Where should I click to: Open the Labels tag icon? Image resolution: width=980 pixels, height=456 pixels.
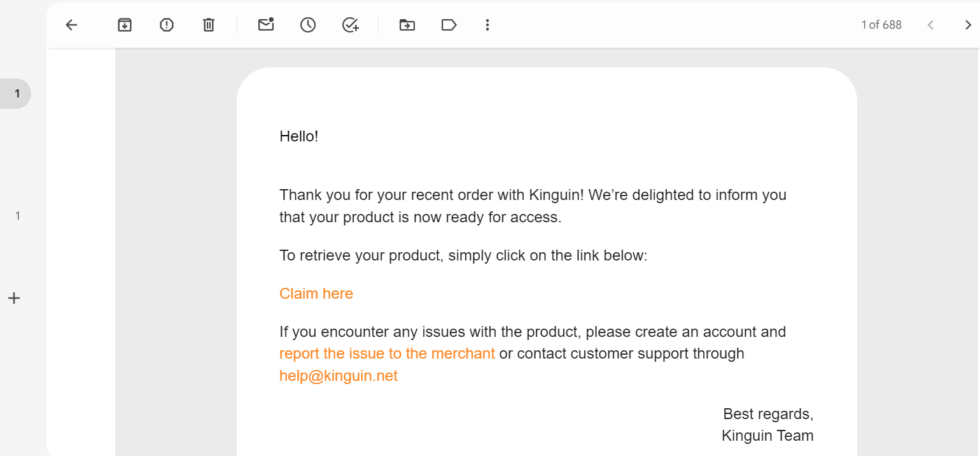(x=449, y=25)
